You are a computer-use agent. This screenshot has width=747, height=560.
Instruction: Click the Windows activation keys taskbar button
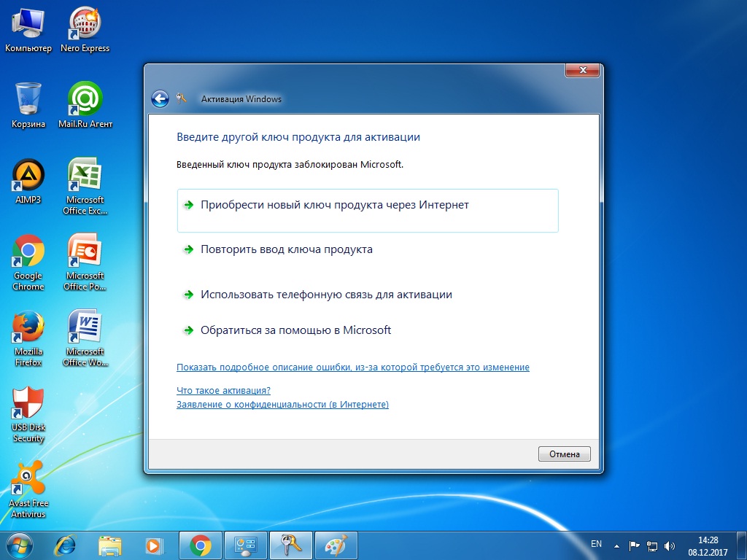point(290,545)
